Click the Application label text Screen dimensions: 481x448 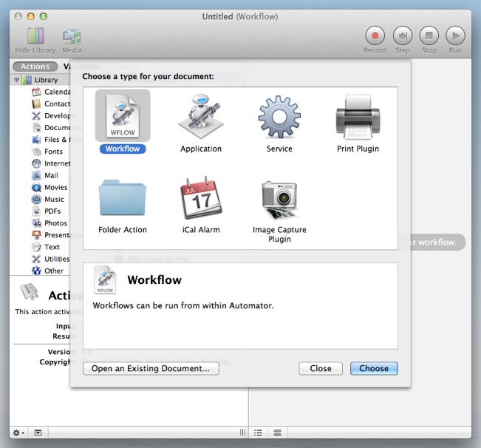[x=201, y=149]
